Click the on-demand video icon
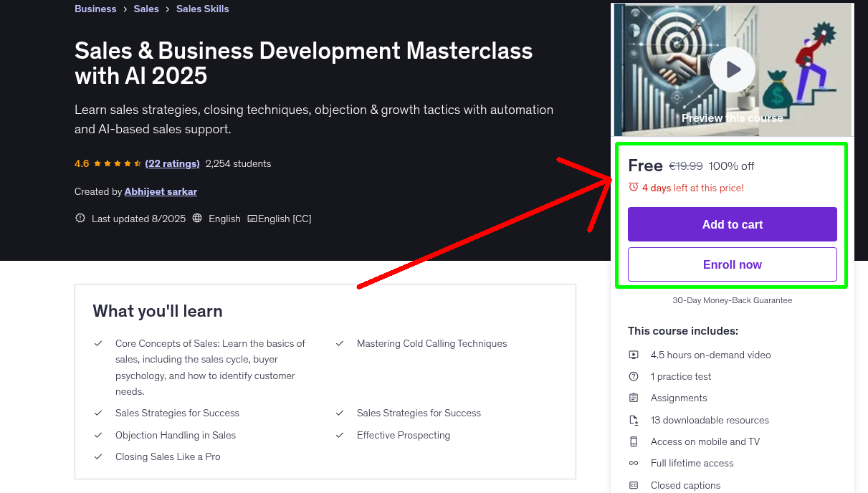This screenshot has height=493, width=868. tap(634, 355)
